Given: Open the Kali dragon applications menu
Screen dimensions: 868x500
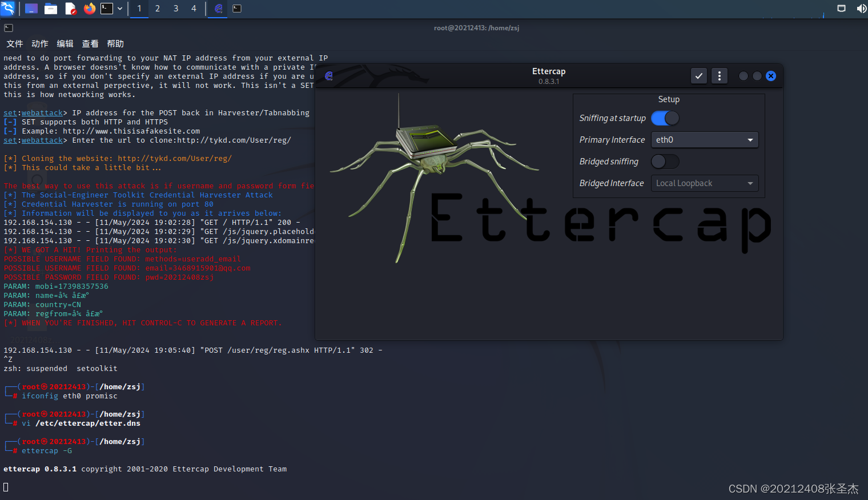Looking at the screenshot, I should click(7, 8).
